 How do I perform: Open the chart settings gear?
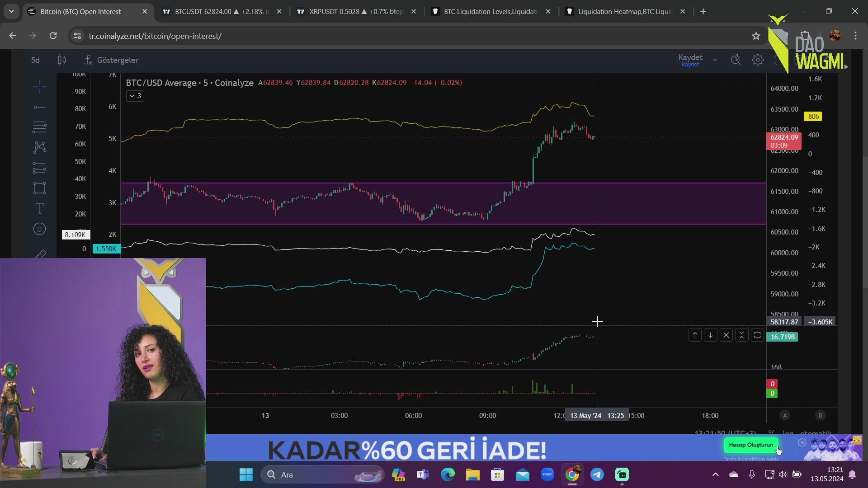[758, 60]
